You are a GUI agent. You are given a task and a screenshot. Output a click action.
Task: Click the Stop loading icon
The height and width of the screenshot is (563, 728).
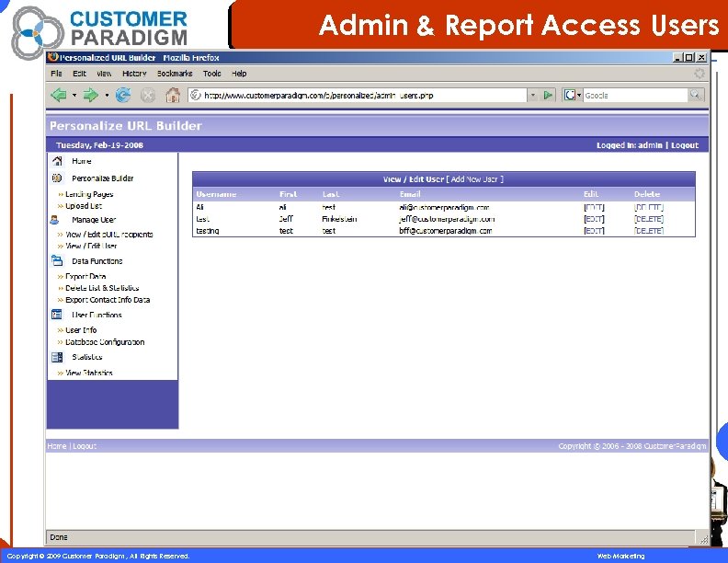click(x=148, y=96)
